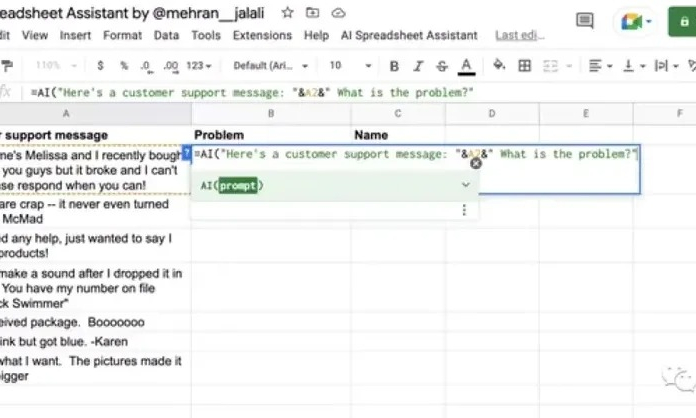696x418 pixels.
Task: Open more number formats 123 dropdown
Action: point(198,66)
